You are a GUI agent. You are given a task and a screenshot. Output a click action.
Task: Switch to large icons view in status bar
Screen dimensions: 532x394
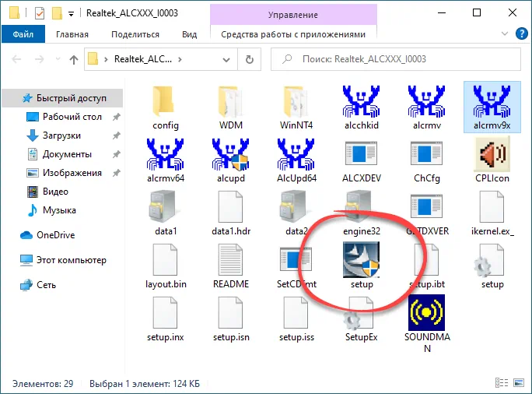pos(519,383)
